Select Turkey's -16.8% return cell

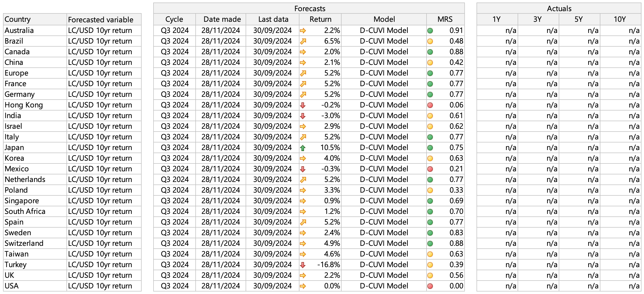click(328, 265)
